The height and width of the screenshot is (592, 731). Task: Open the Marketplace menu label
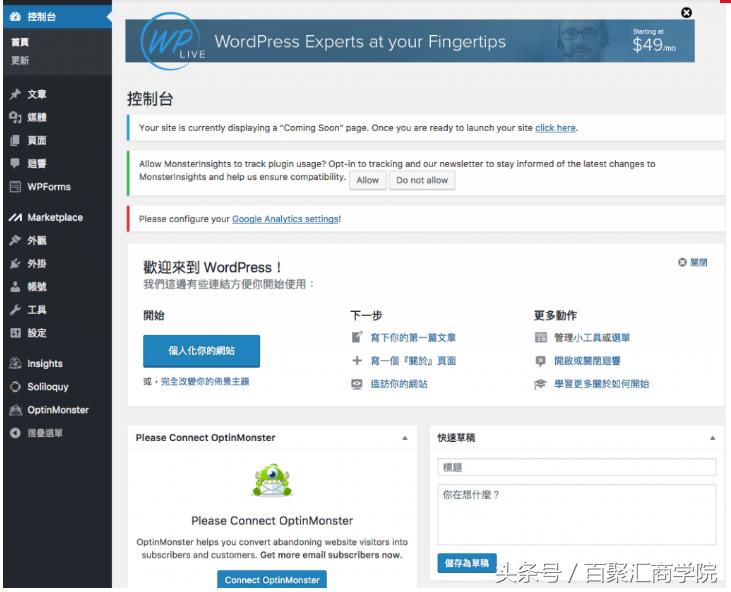point(55,217)
